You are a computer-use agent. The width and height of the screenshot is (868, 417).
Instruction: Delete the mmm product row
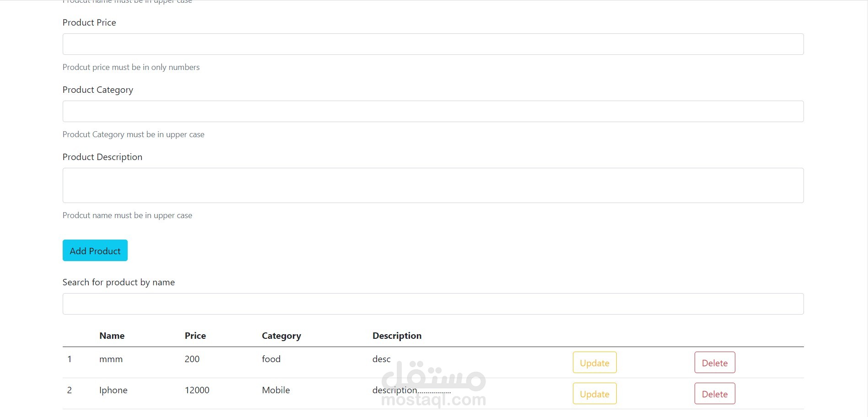pyautogui.click(x=714, y=363)
